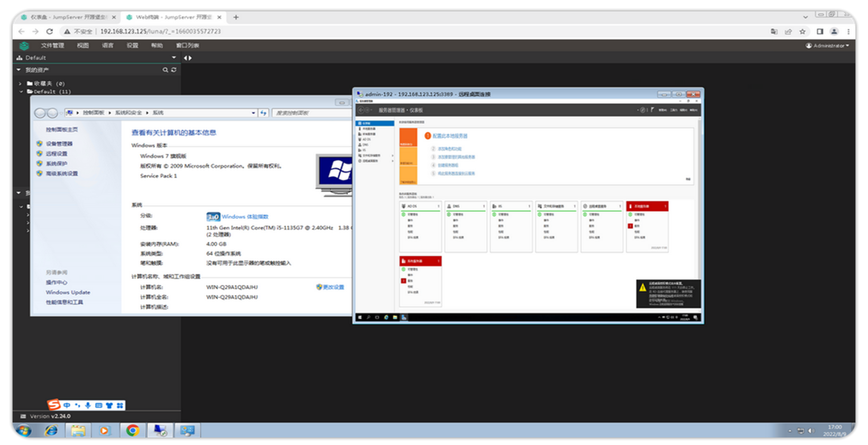Viewport: 868px width, 445px height.
Task: Open Remote Desktop Connection taskbar icon
Action: (x=160, y=430)
